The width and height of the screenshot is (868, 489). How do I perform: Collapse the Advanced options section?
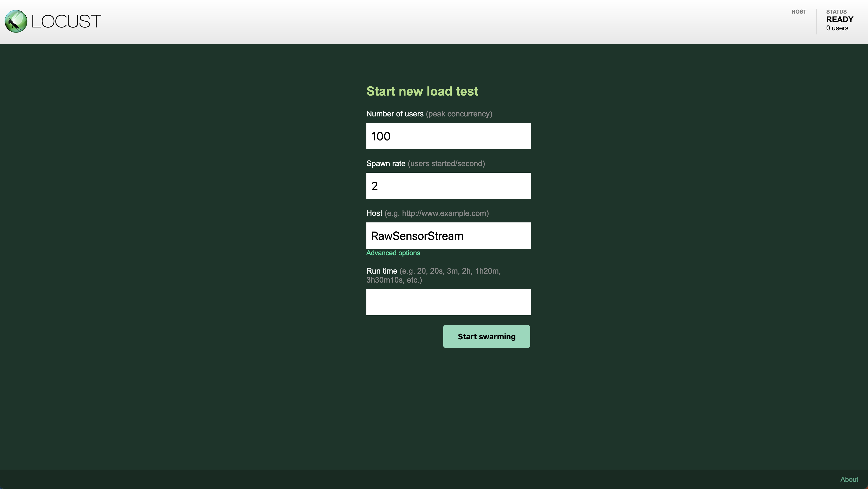coord(393,253)
